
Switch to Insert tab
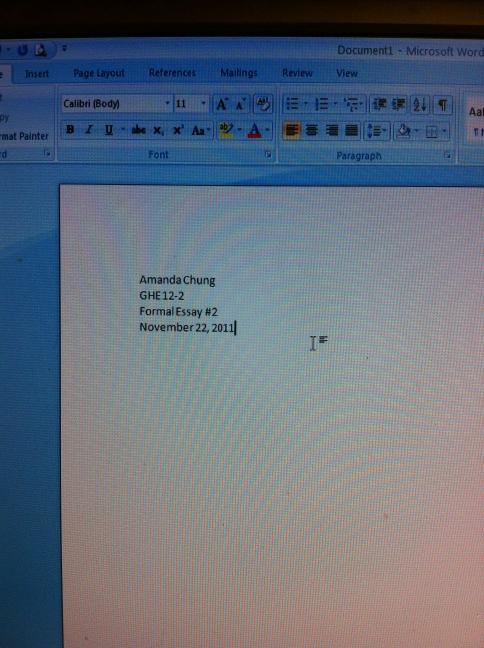point(37,74)
